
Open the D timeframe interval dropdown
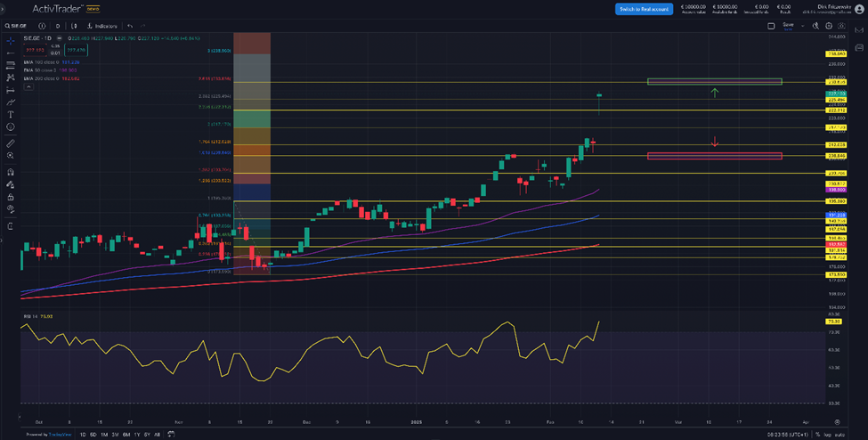(x=58, y=26)
